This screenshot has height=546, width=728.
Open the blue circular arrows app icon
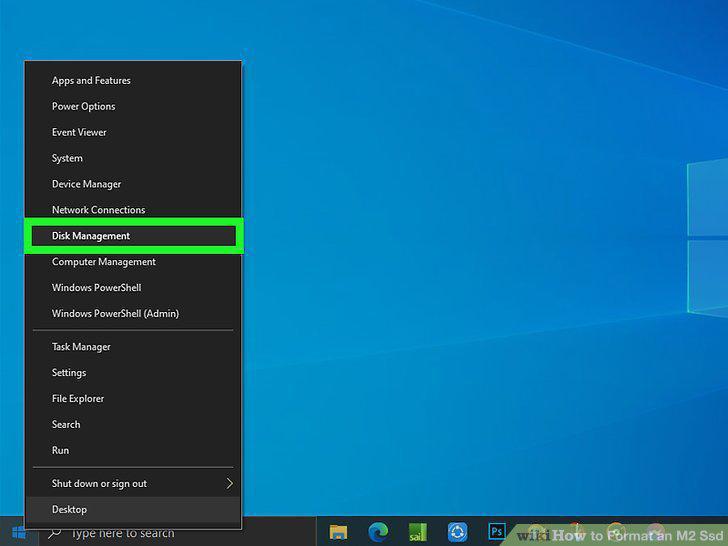click(457, 533)
